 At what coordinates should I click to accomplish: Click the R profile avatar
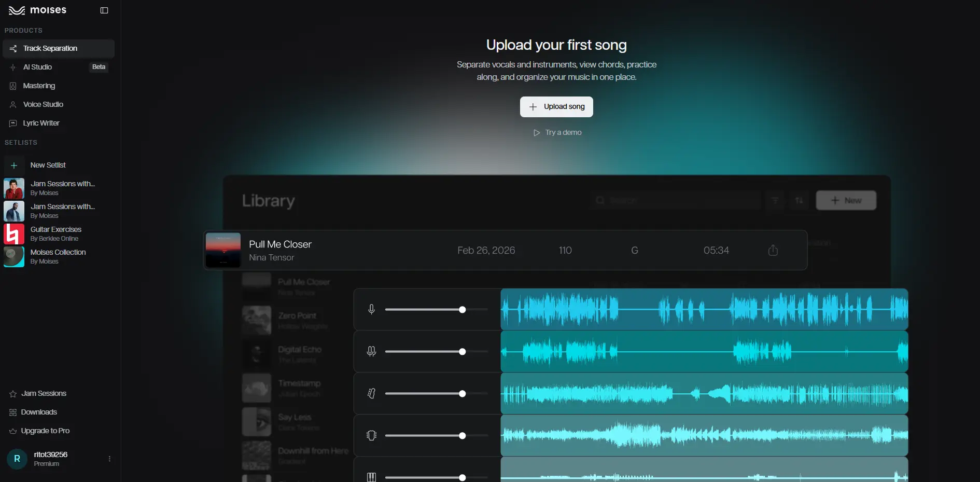[17, 459]
